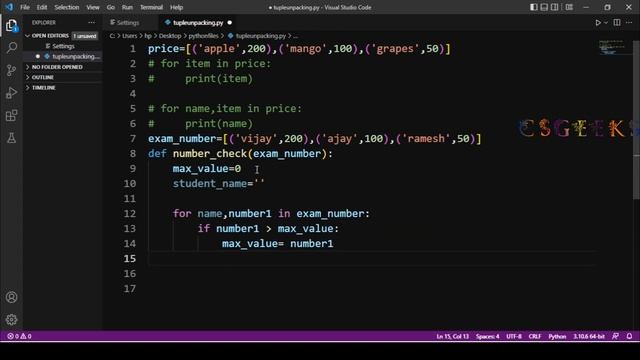This screenshot has width=640, height=360.
Task: Run the Python file with play button
Action: [598, 23]
